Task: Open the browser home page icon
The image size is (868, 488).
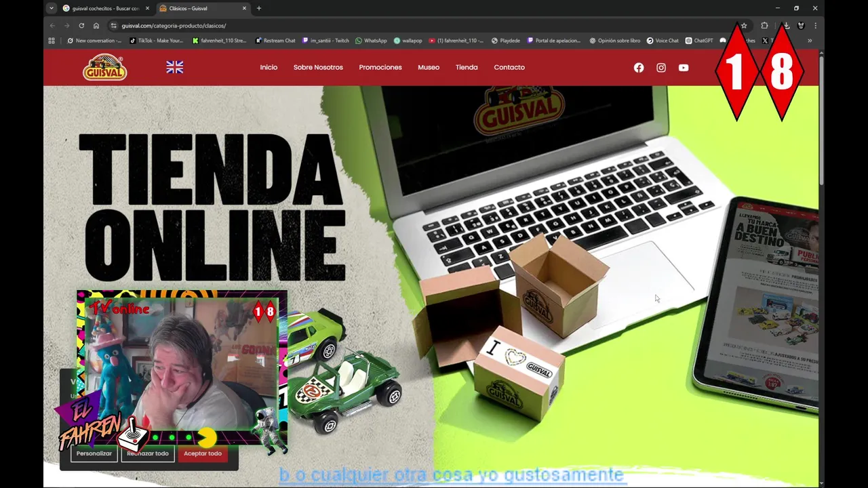Action: 96,26
